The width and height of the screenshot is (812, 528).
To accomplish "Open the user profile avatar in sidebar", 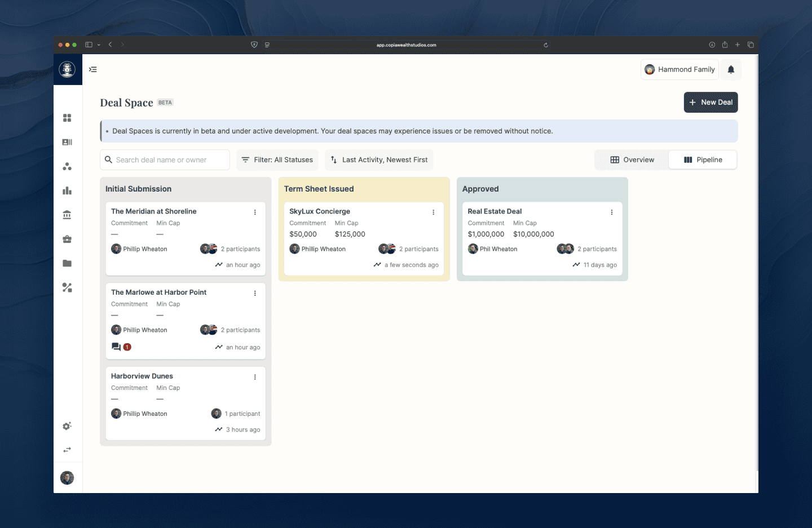I will click(x=67, y=478).
